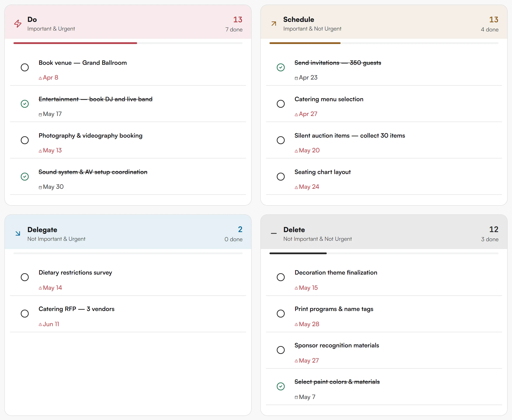Uncheck Entertainment — book DJ and live band
This screenshot has height=420, width=512.
[25, 104]
